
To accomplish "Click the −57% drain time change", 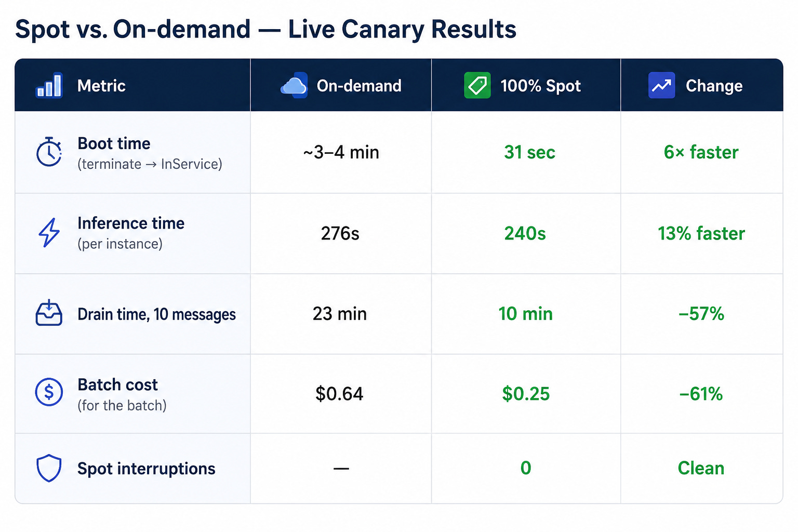I will click(x=701, y=314).
